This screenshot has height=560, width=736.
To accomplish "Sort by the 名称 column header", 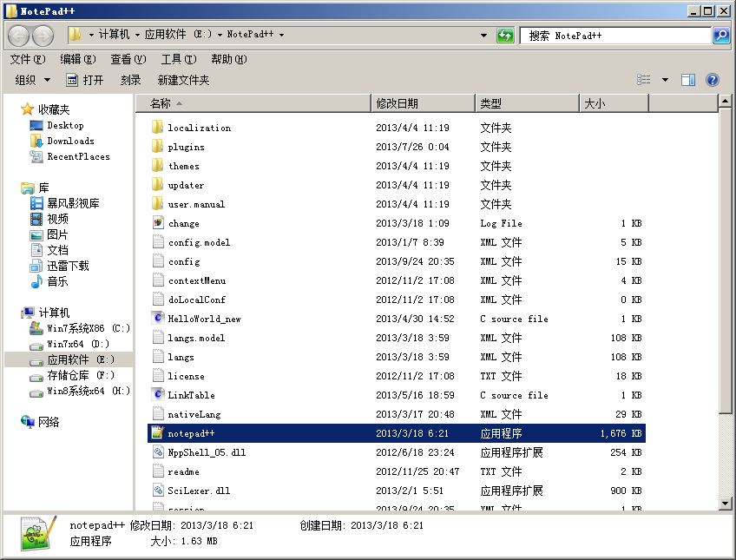I will tap(253, 103).
